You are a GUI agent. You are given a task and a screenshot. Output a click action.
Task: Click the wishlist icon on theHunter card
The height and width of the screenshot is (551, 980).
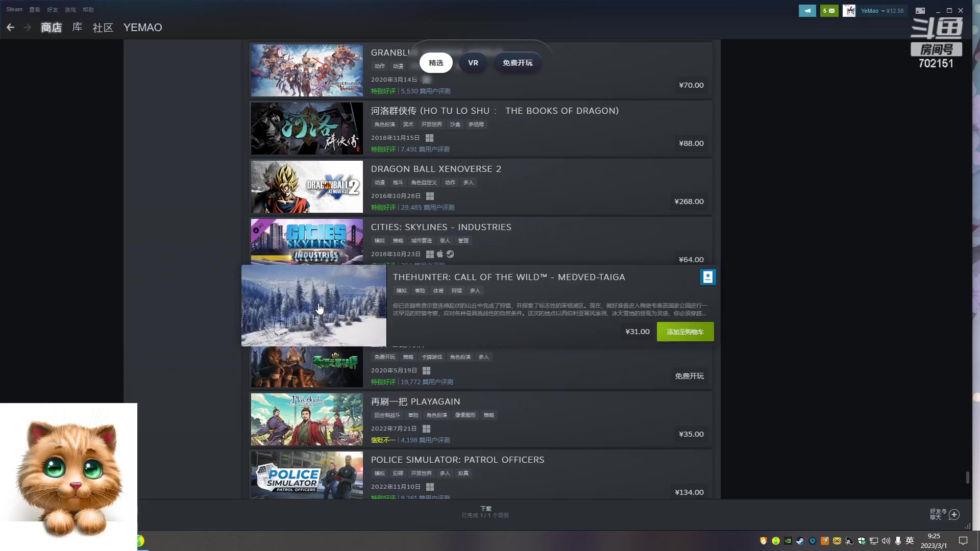707,277
